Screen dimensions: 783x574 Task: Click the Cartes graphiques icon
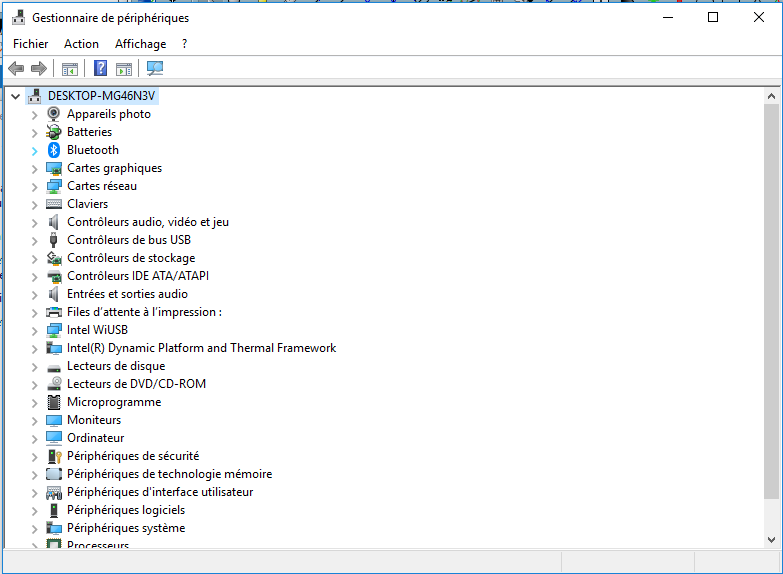point(53,168)
